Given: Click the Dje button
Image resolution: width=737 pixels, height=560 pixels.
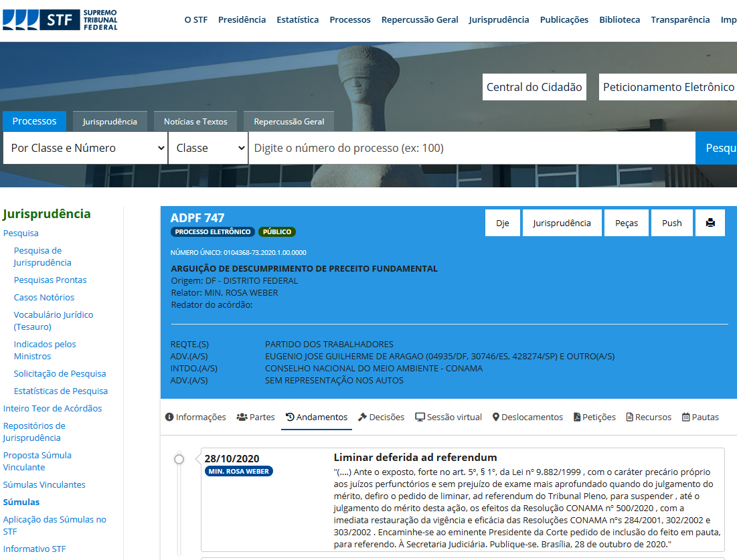Looking at the screenshot, I should click(x=503, y=223).
